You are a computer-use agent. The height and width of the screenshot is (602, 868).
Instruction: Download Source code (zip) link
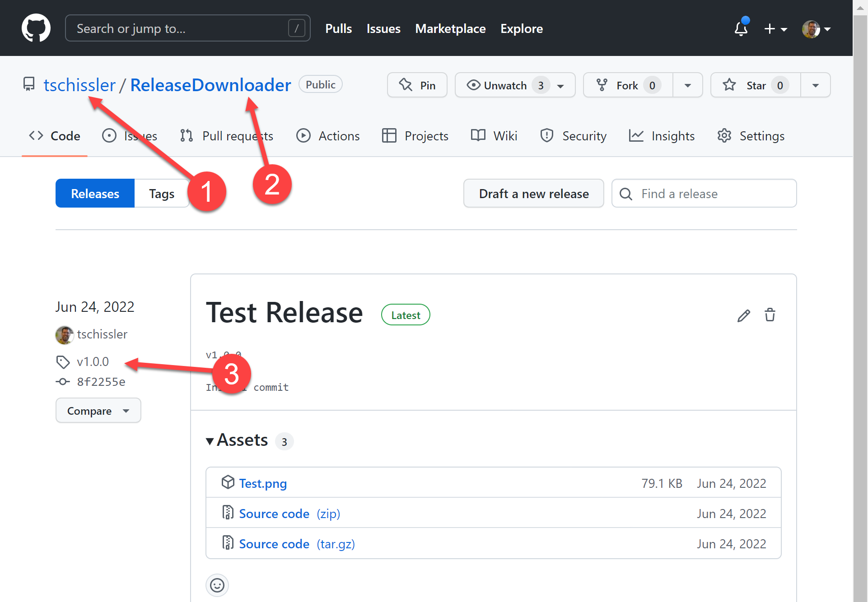click(289, 514)
